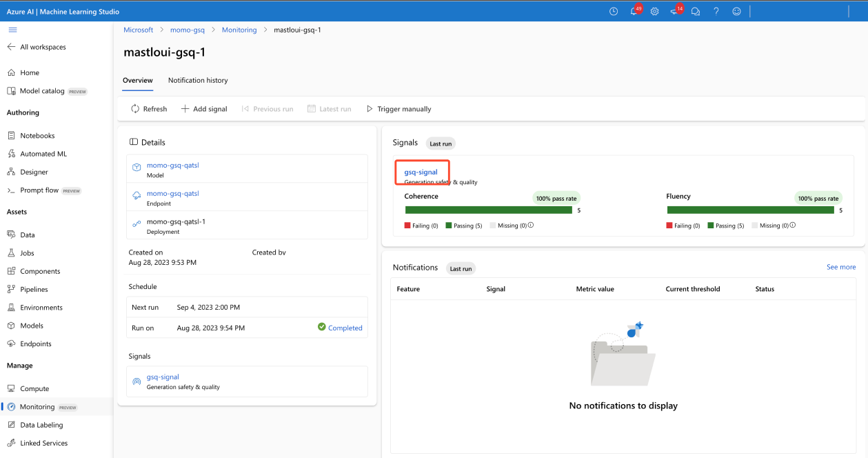Click Trigger manually play icon
868x458 pixels.
point(370,109)
